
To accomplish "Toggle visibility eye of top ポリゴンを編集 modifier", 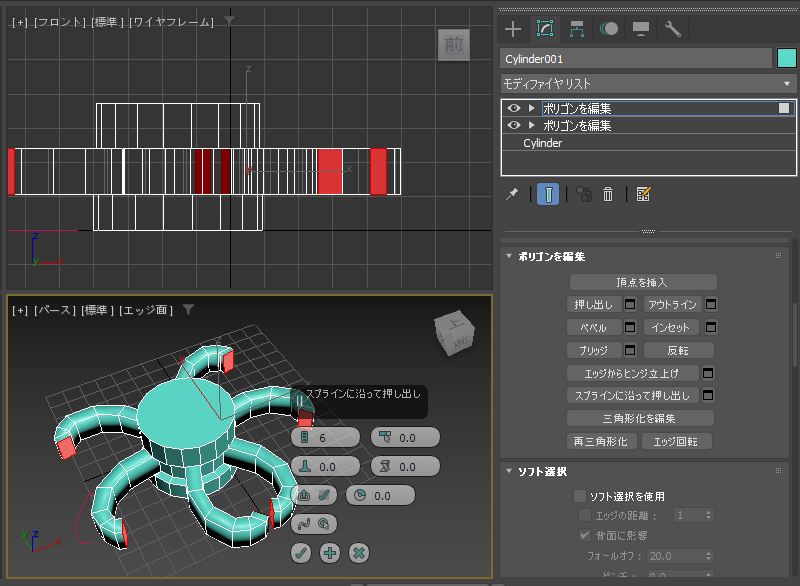I will coord(514,108).
